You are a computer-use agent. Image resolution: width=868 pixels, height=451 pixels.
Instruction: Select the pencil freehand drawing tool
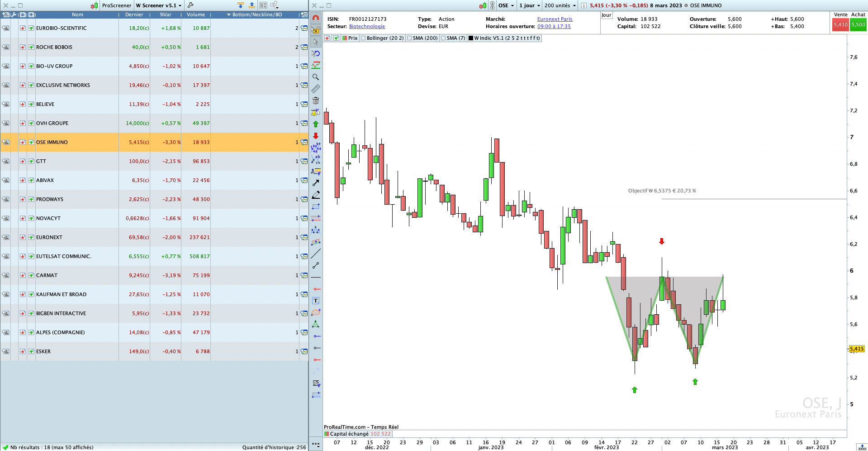coord(316,195)
